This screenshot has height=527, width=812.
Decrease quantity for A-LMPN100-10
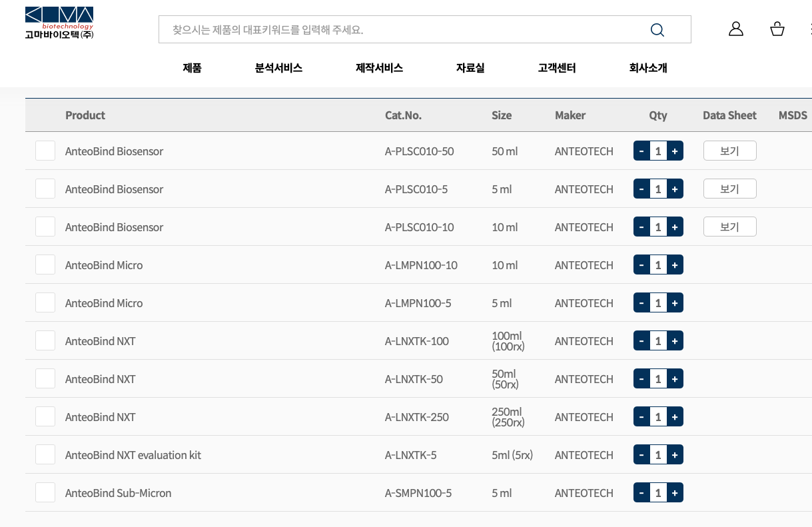click(x=641, y=265)
